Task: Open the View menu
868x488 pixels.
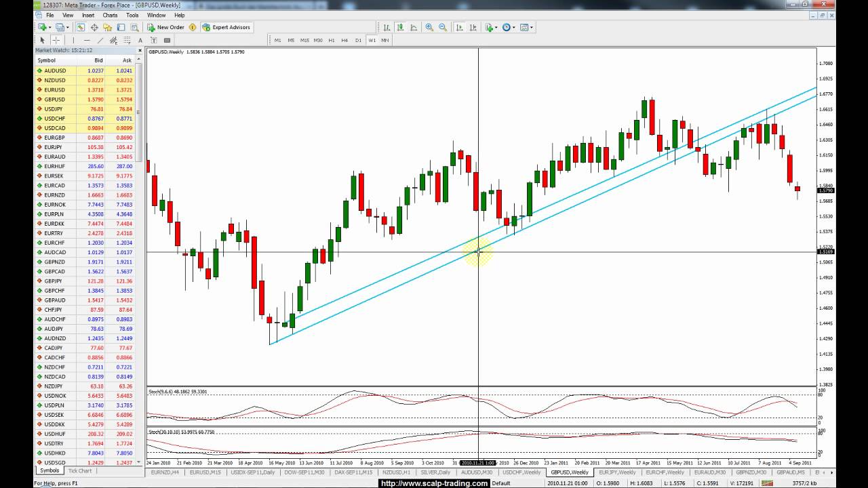Action: click(x=68, y=15)
